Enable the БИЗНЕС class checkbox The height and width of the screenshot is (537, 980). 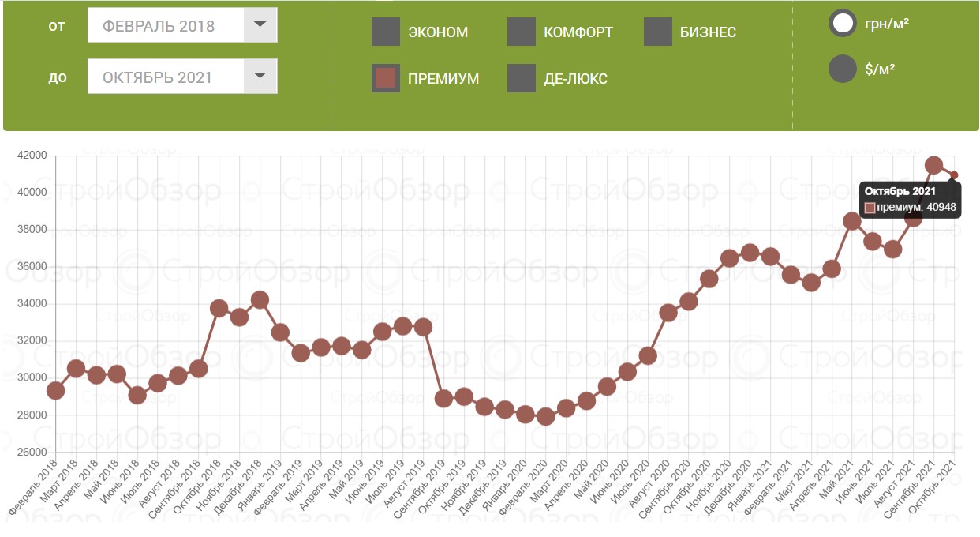click(658, 32)
